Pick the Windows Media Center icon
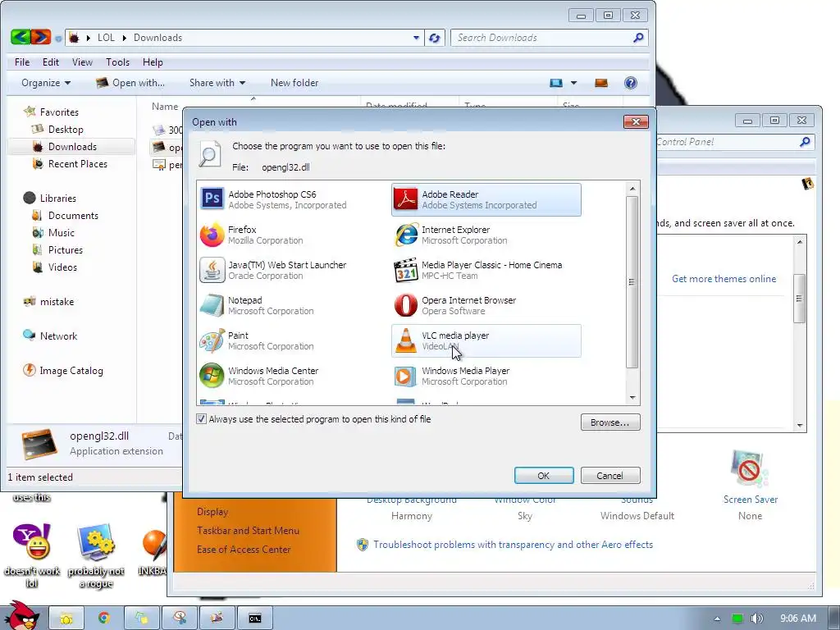Viewport: 840px width, 630px height. pos(212,376)
